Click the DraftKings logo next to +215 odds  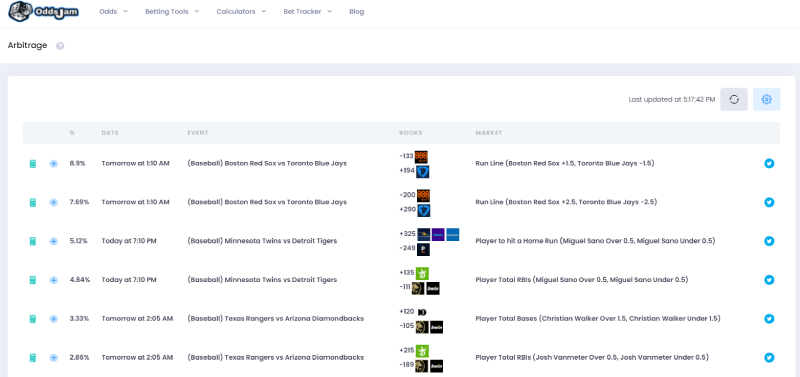pyautogui.click(x=422, y=350)
